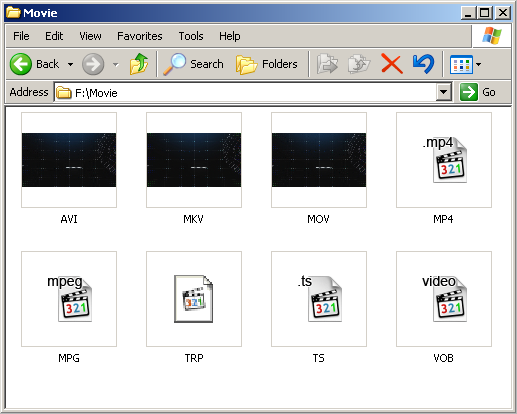Image resolution: width=517 pixels, height=414 pixels.
Task: Toggle the Folders pane button
Action: [x=267, y=64]
